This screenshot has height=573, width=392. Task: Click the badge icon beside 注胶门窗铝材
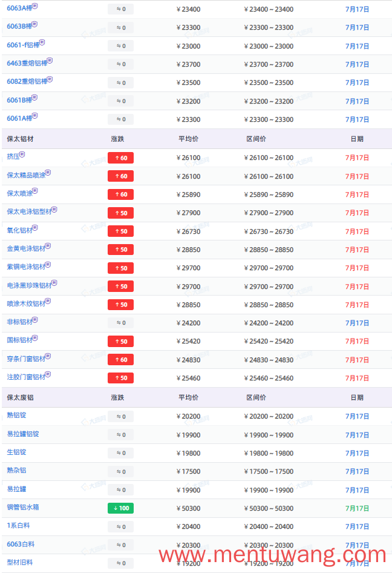[48, 374]
